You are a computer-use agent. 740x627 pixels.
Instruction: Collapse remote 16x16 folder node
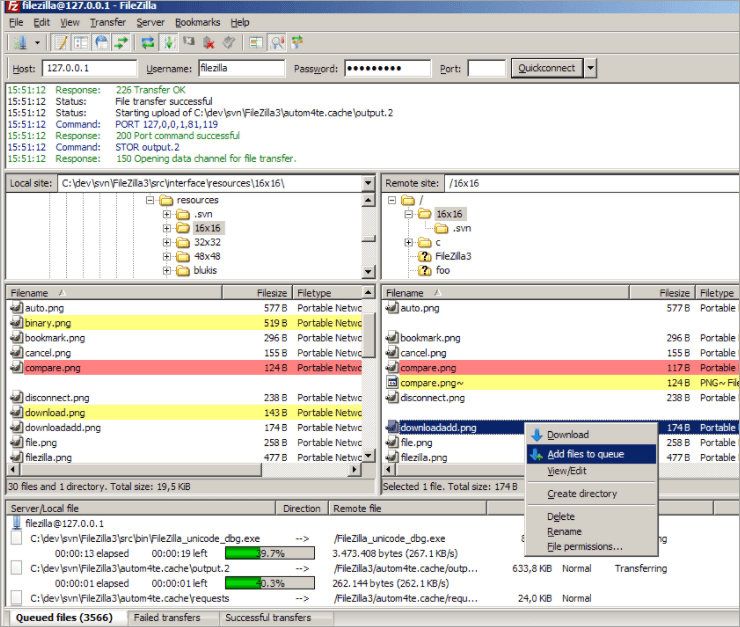[409, 214]
